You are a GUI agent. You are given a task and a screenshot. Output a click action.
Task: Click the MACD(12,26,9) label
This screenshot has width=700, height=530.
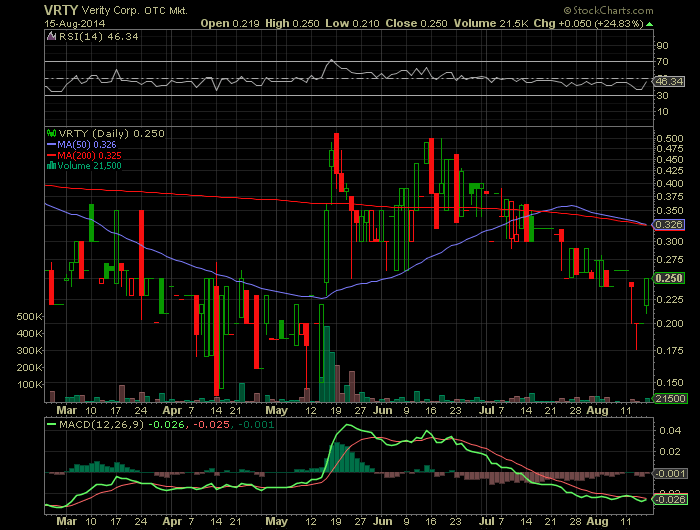pyautogui.click(x=101, y=424)
